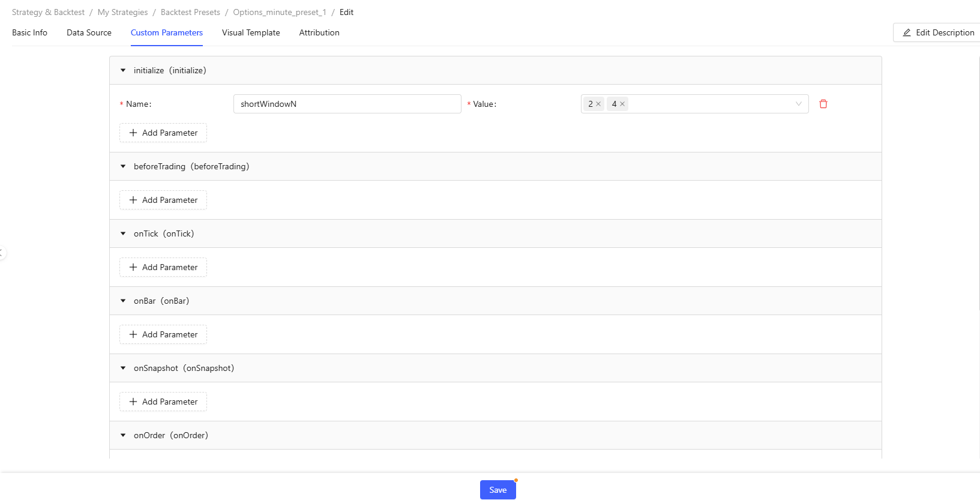The image size is (980, 503).
Task: Click the pencil icon for Edit Description
Action: click(x=907, y=33)
